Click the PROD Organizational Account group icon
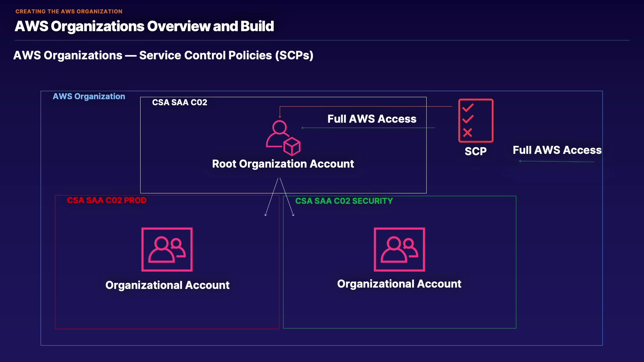This screenshot has height=362, width=644. tap(167, 249)
